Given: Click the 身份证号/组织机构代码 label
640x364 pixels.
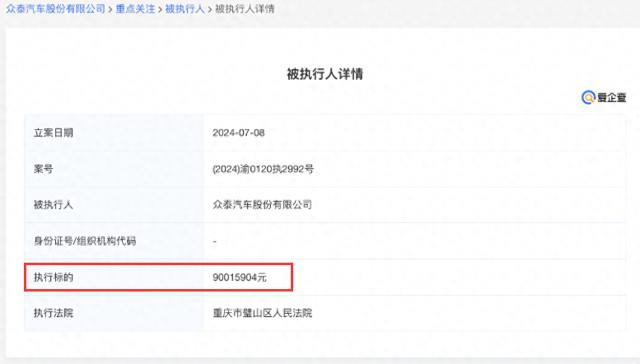Looking at the screenshot, I should point(84,240).
